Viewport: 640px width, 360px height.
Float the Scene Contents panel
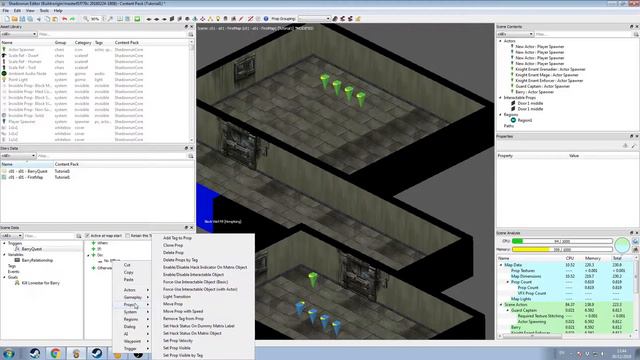(631, 27)
